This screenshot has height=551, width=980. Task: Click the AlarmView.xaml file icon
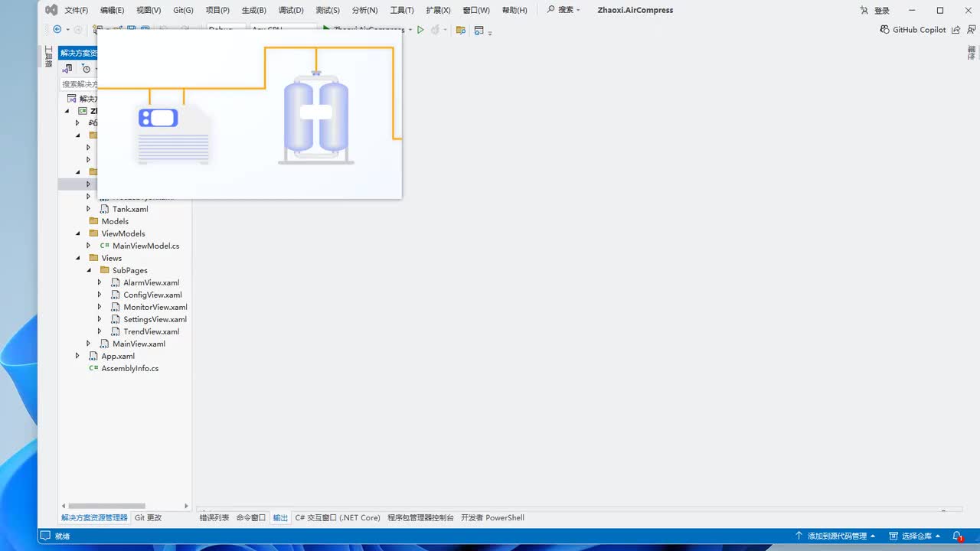[116, 282]
